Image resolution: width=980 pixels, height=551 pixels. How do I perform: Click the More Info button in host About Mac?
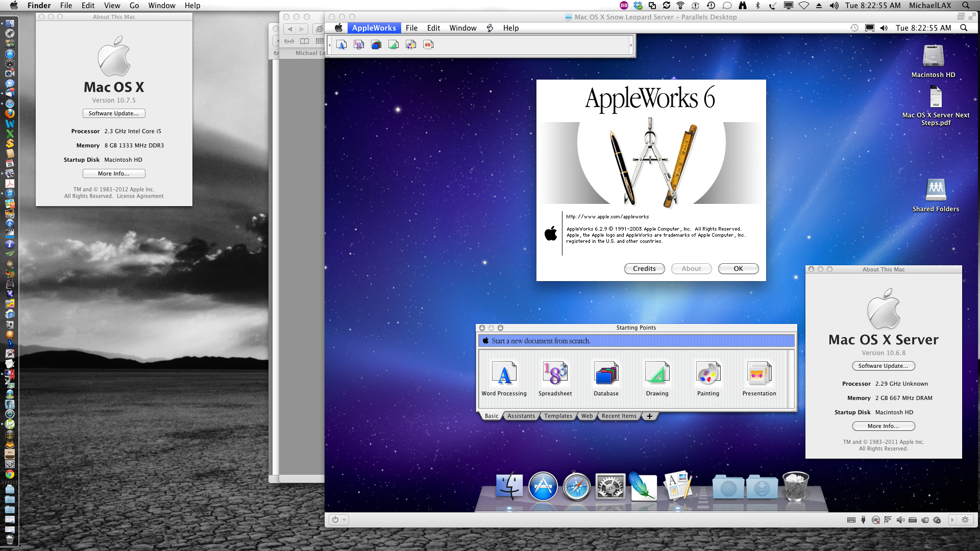click(113, 173)
